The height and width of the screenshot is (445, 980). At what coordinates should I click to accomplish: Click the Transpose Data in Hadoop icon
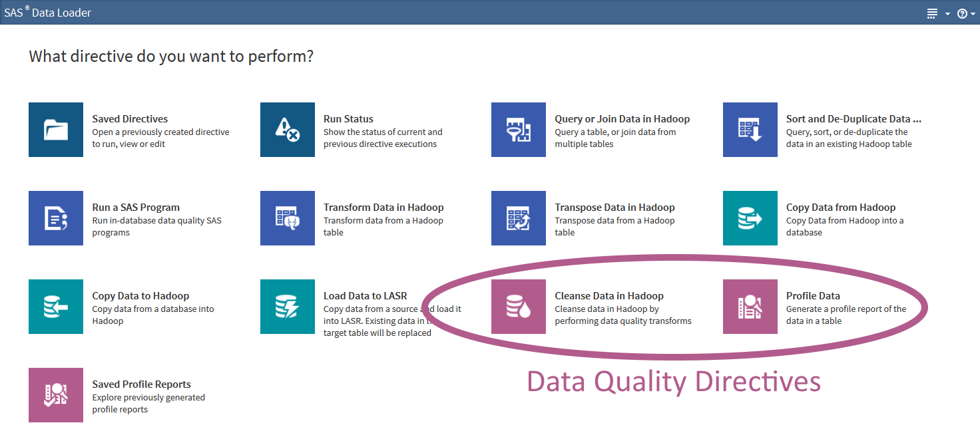pos(518,218)
